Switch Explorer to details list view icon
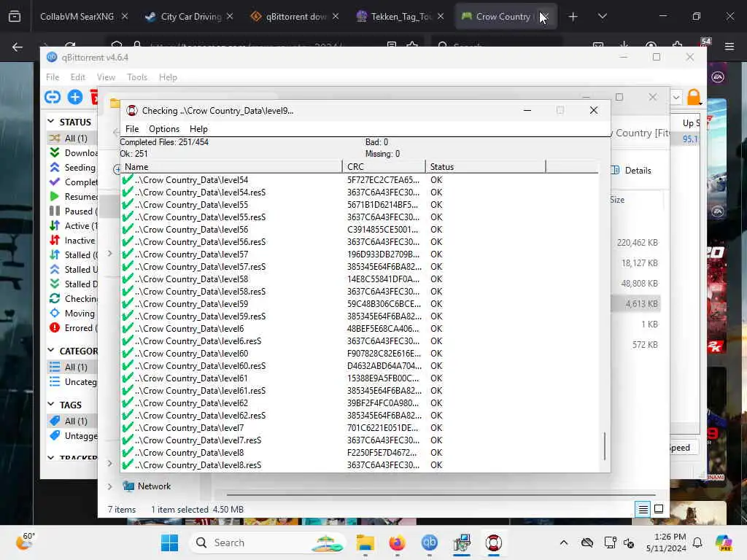 point(643,510)
